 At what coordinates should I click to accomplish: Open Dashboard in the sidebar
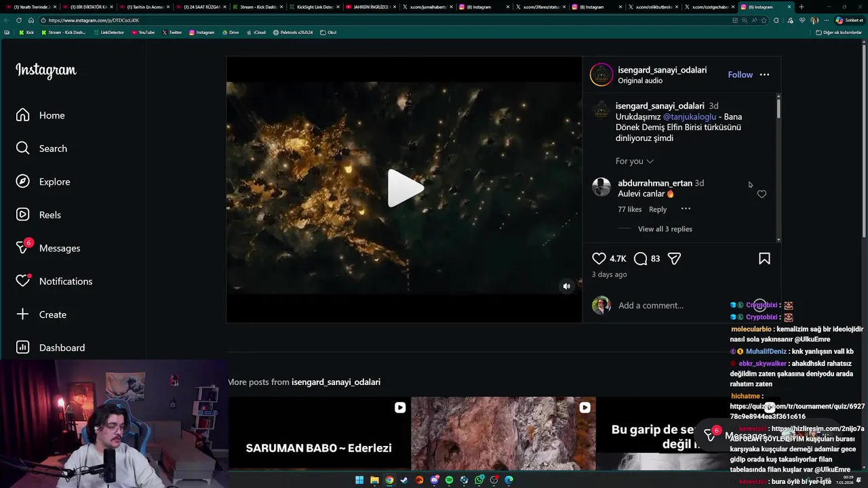point(51,348)
